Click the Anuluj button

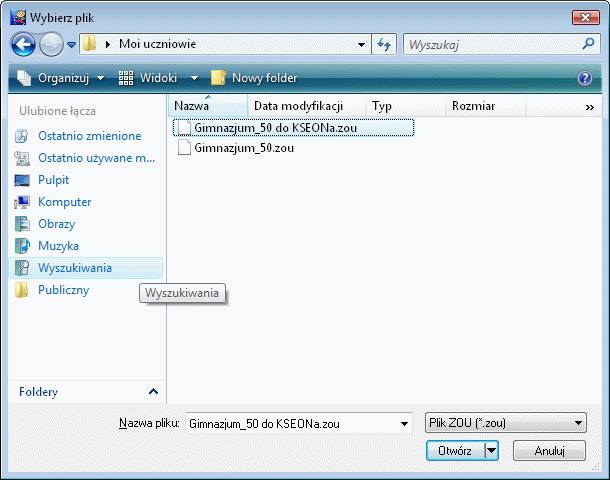click(x=549, y=451)
